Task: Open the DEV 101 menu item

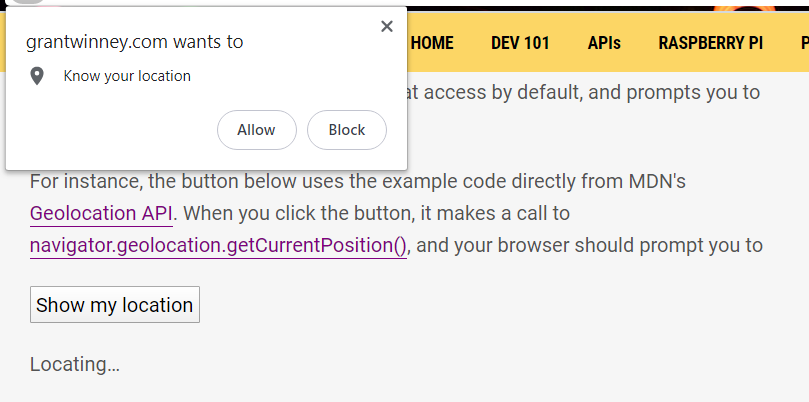Action: 520,43
